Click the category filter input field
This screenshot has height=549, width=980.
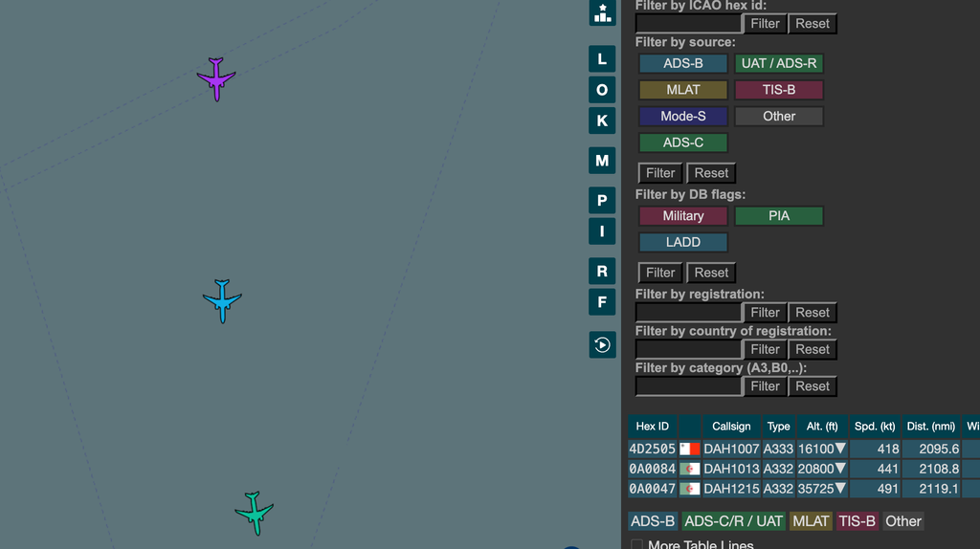(x=688, y=386)
